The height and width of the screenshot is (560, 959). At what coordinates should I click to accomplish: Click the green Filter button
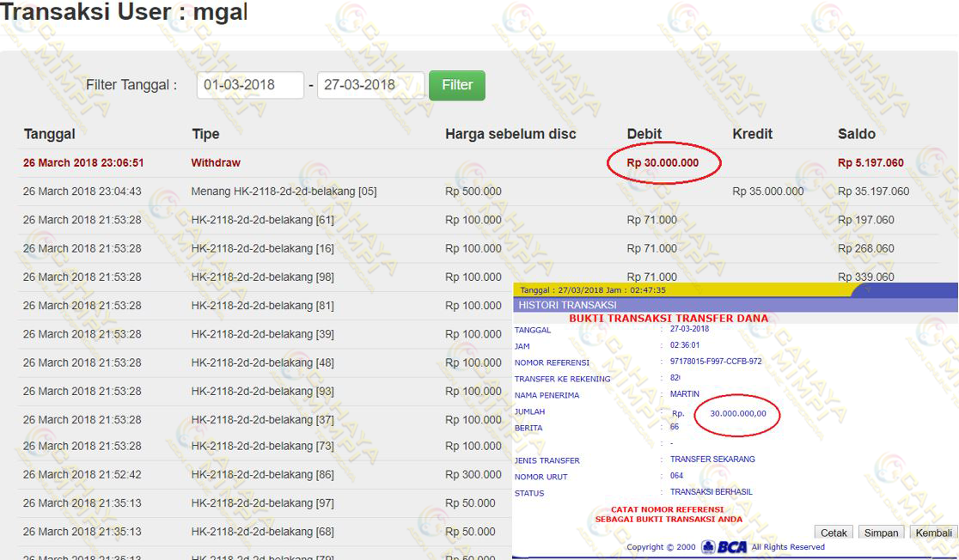456,85
